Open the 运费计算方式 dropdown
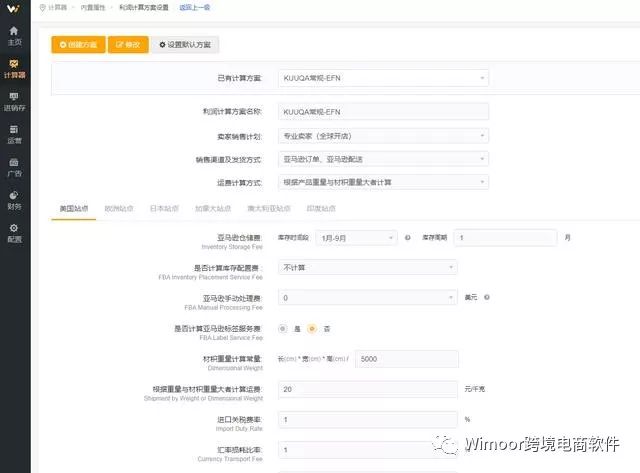 pos(383,182)
